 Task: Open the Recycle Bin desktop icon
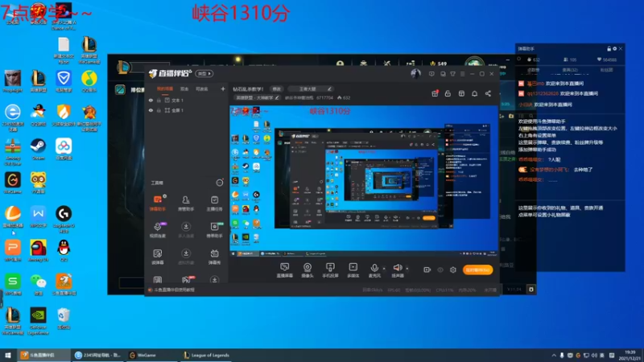(64, 319)
